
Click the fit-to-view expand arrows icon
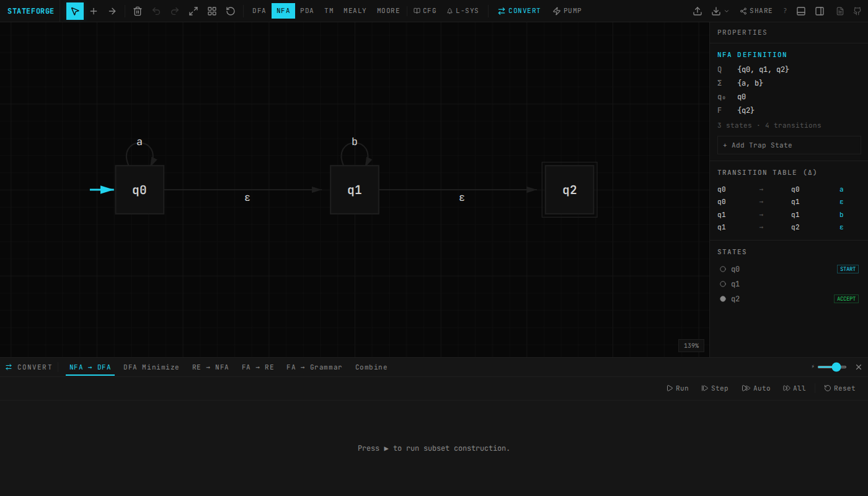[x=193, y=11]
